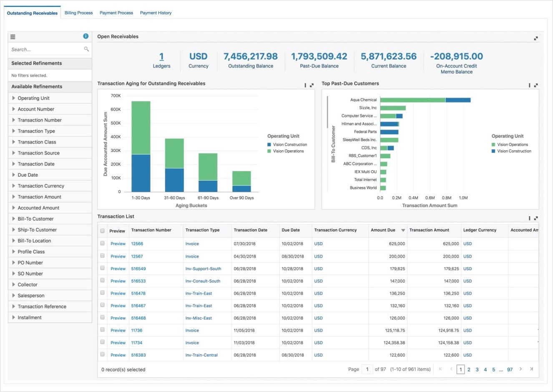Expand the Collector refinement

[x=14, y=284]
